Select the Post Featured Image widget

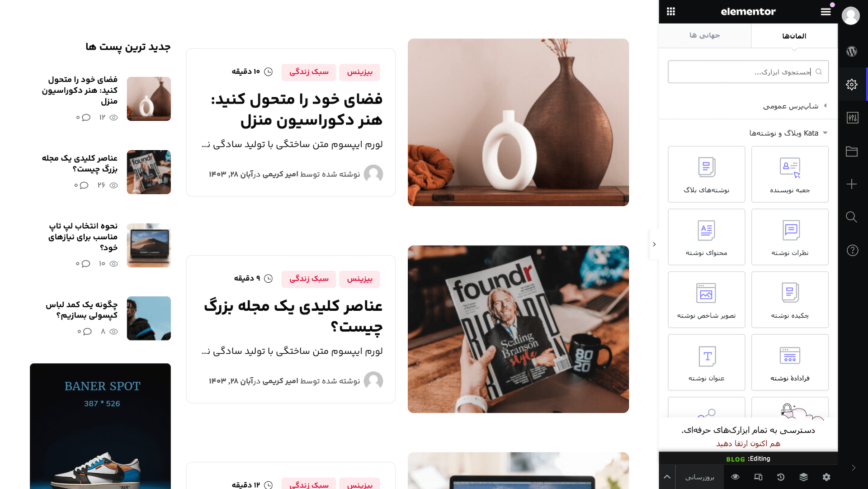tap(706, 299)
